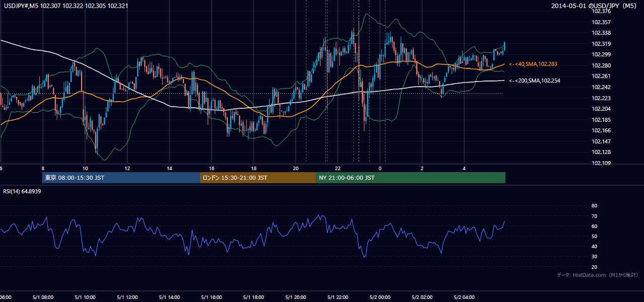The height and width of the screenshot is (302, 644).
Task: Click RSI scale value 40
Action: point(594,246)
